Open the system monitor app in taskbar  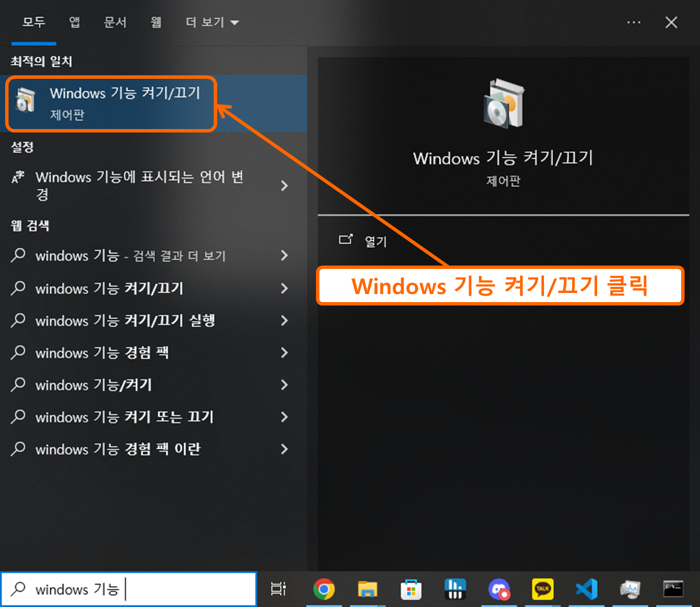pos(630,589)
